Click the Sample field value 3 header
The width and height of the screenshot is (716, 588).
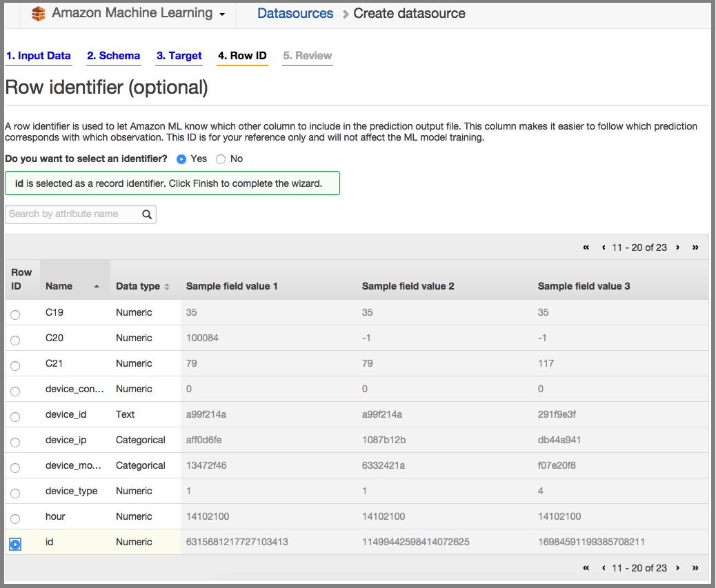coord(584,287)
